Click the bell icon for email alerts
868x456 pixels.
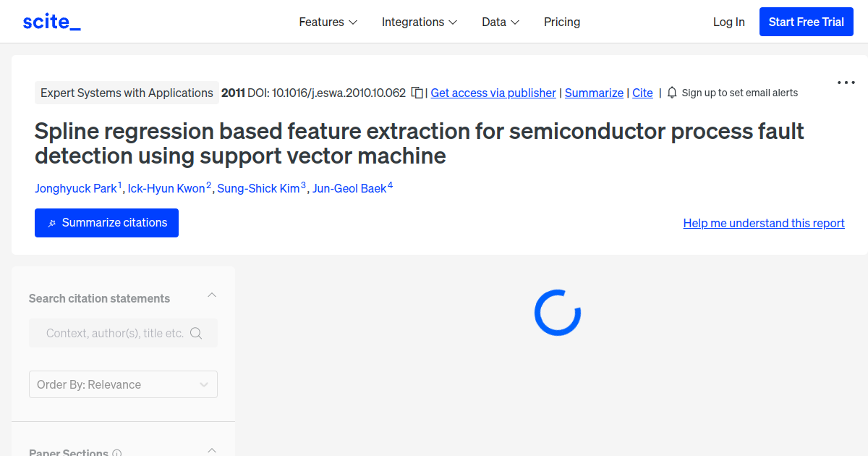[672, 93]
